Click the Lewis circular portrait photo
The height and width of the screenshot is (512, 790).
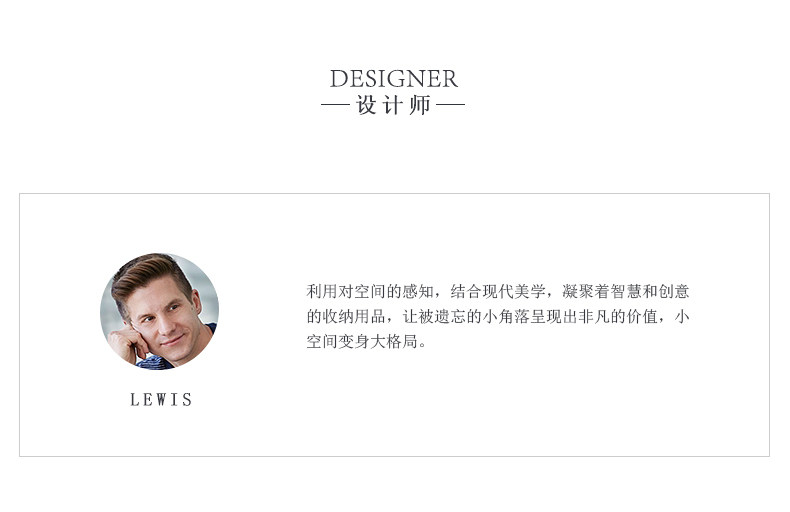[160, 311]
